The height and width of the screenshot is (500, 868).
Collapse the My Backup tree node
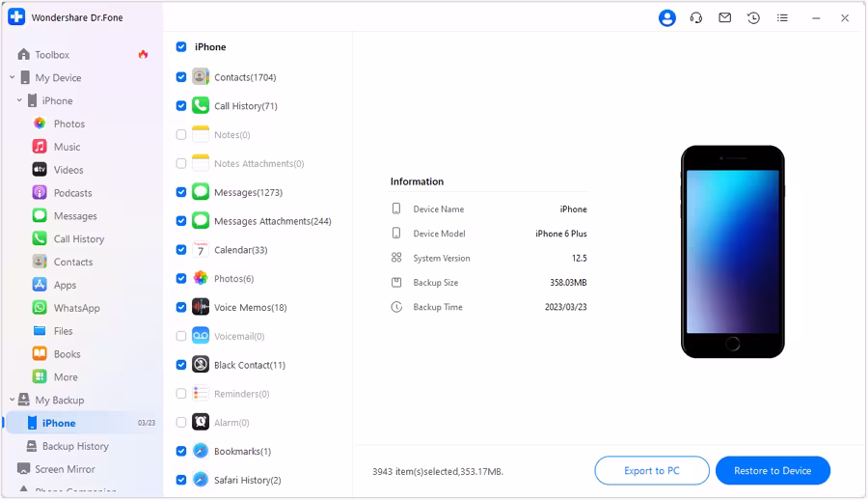tap(13, 400)
